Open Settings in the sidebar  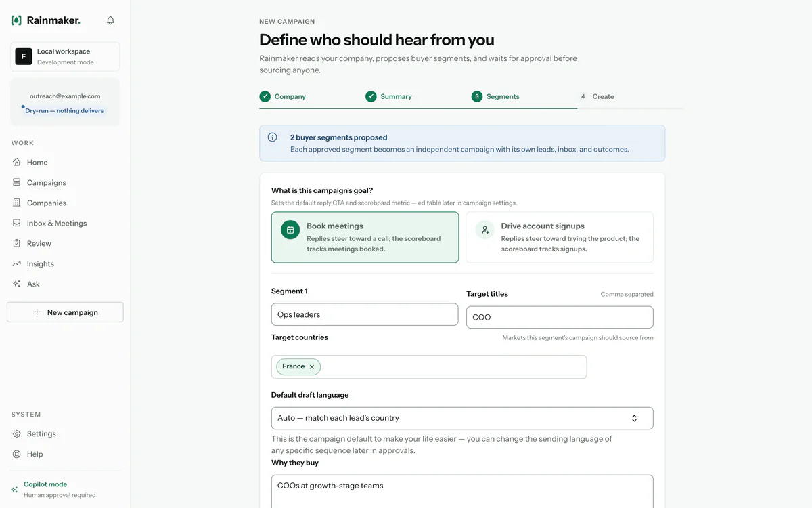click(65, 433)
